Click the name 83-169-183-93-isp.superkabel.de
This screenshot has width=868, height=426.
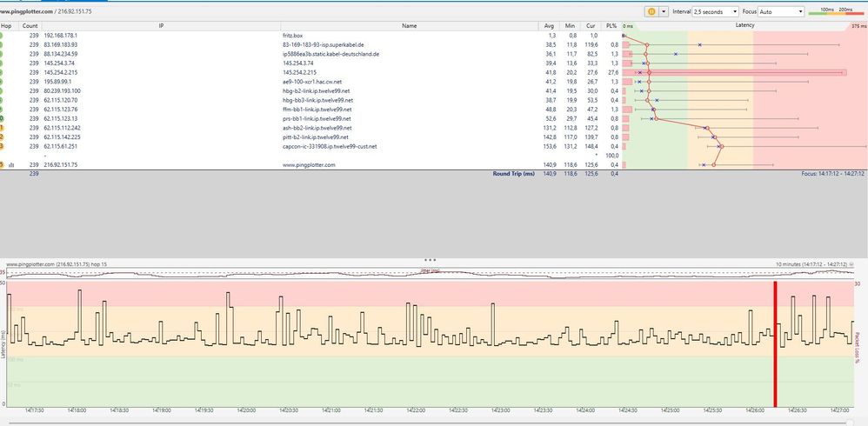click(323, 45)
